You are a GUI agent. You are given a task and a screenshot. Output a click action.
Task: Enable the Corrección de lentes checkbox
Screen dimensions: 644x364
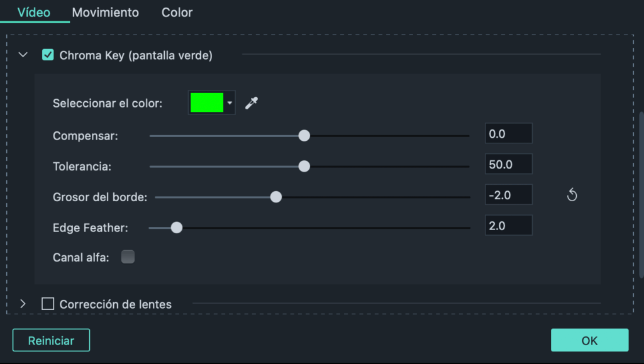click(x=47, y=304)
